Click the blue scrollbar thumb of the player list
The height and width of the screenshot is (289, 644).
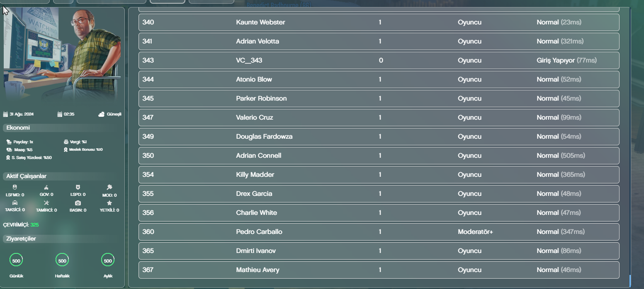(629, 281)
